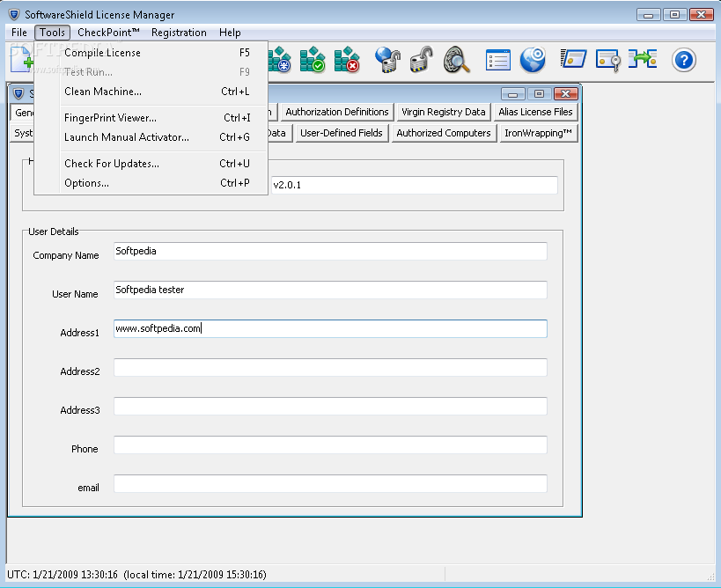Switch to Authorization Definitions tab

[x=337, y=112]
